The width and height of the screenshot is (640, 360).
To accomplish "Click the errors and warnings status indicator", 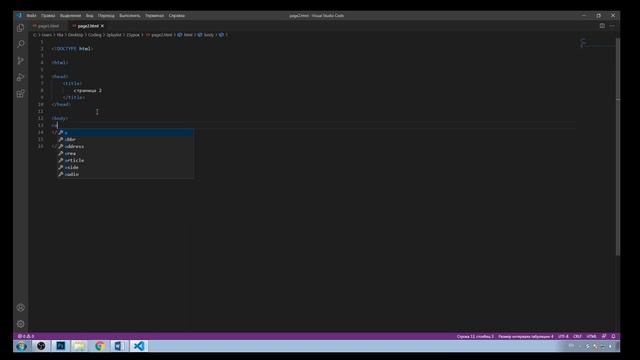I will tap(26, 336).
